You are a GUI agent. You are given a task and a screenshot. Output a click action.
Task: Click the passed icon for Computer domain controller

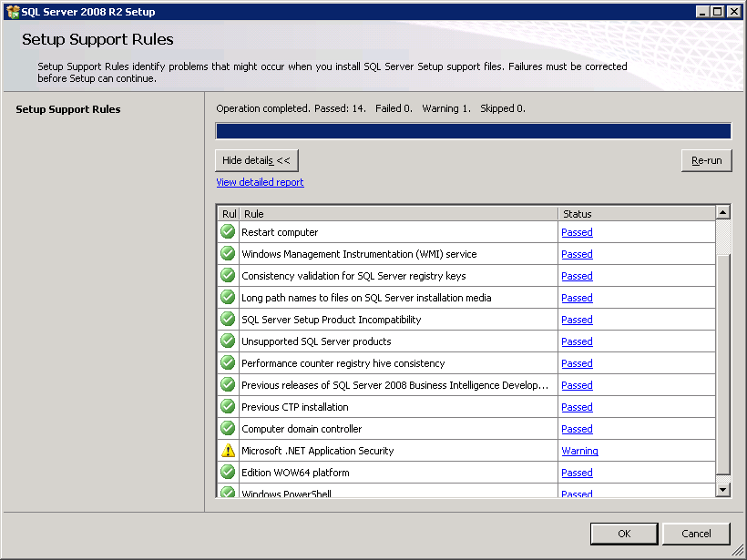point(228,428)
